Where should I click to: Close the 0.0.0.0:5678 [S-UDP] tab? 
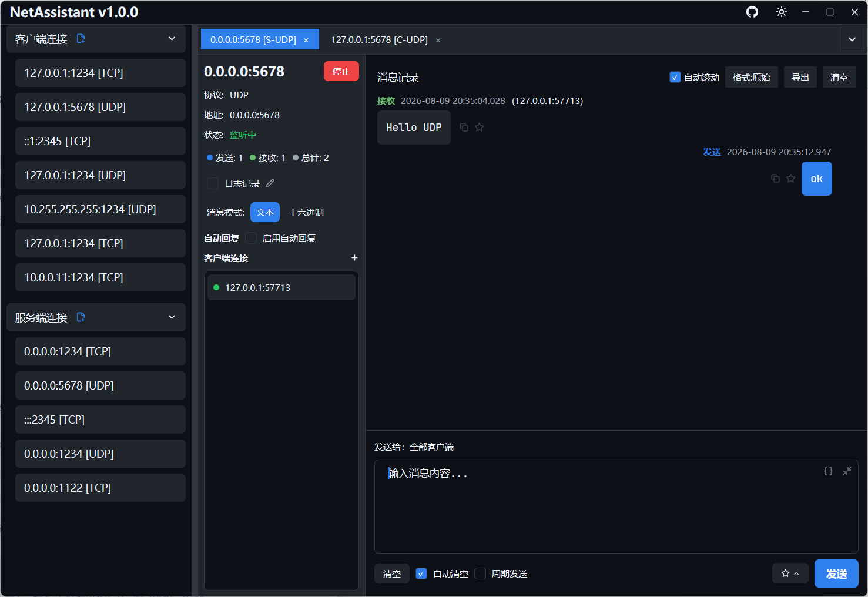(x=306, y=40)
